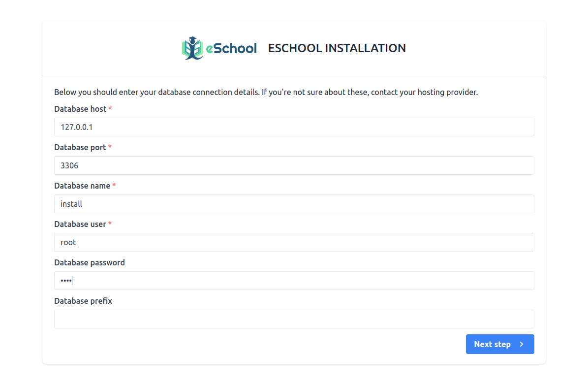Click the empty Database prefix field
588x386 pixels.
pyautogui.click(x=294, y=319)
